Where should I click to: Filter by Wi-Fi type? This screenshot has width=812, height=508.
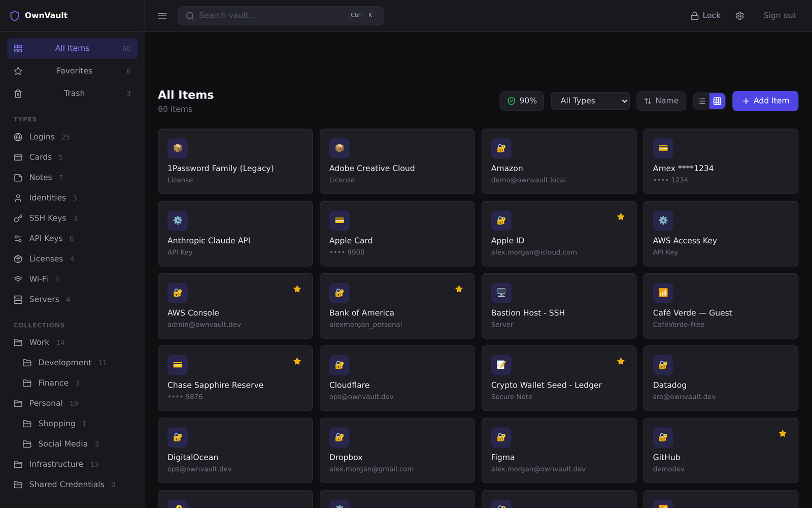[x=72, y=279]
